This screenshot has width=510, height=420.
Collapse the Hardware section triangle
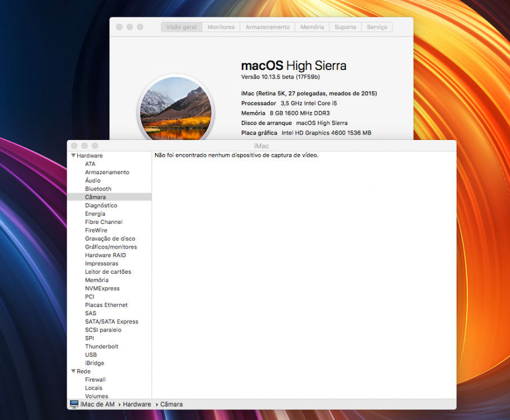[x=73, y=156]
